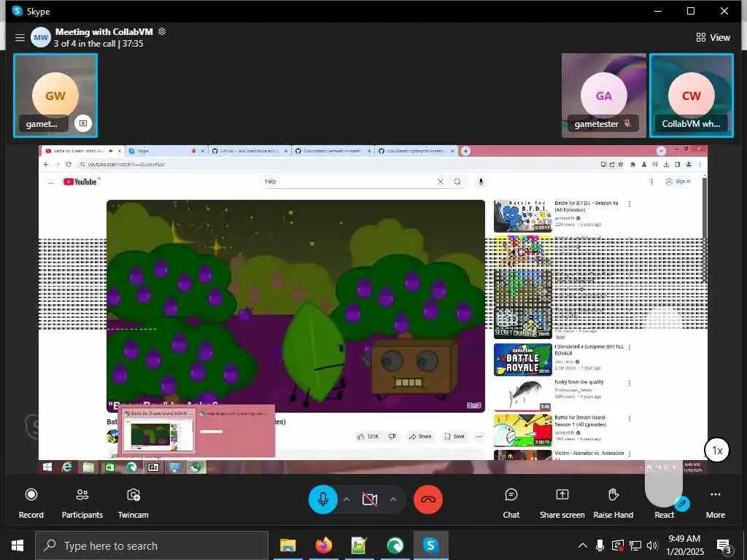This screenshot has width=747, height=560.
Task: Click the YouTube search magnifier button
Action: (457, 182)
